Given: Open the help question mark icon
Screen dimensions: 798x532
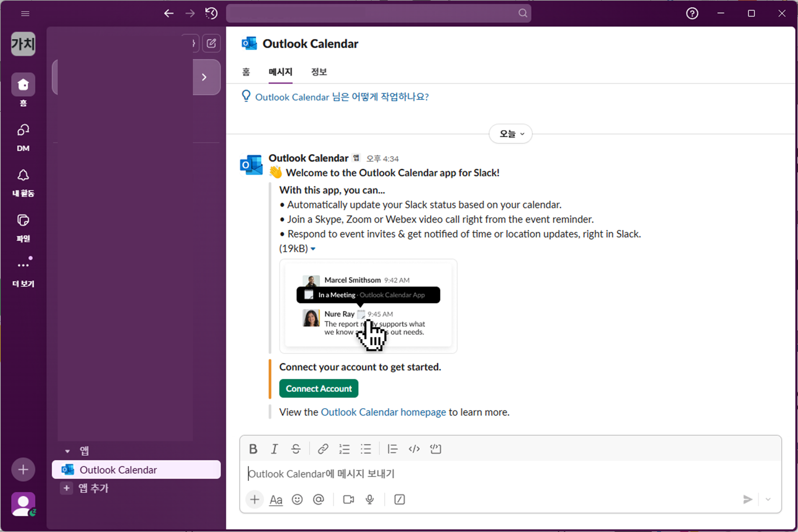Looking at the screenshot, I should 692,13.
